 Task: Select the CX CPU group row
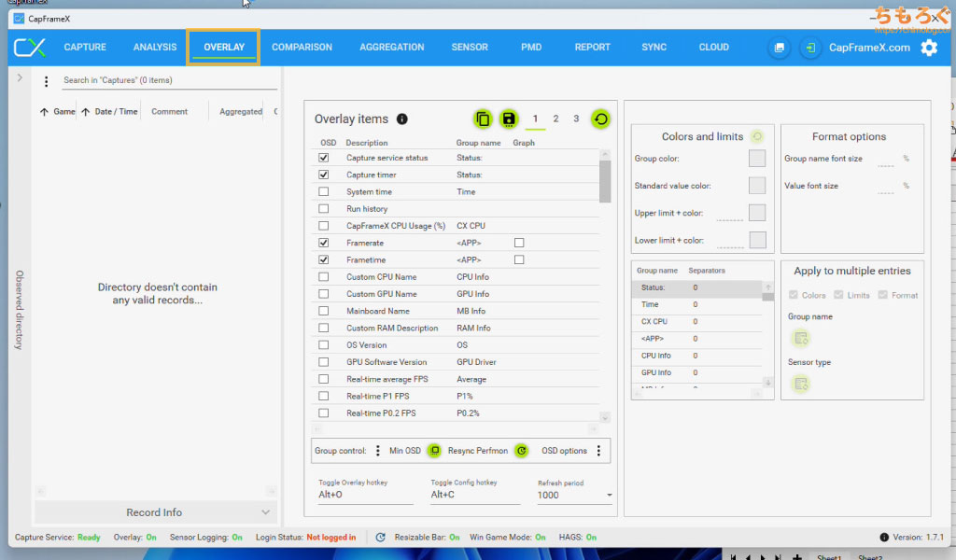696,322
